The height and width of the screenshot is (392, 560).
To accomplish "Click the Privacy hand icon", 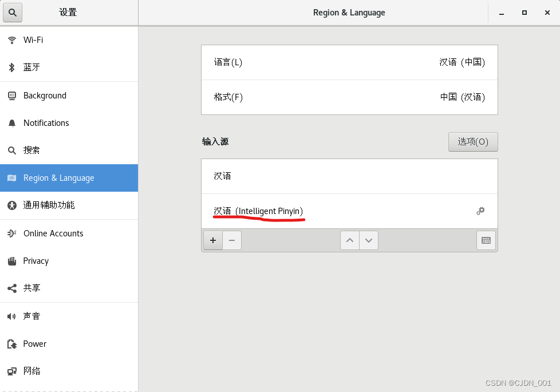I will (12, 261).
